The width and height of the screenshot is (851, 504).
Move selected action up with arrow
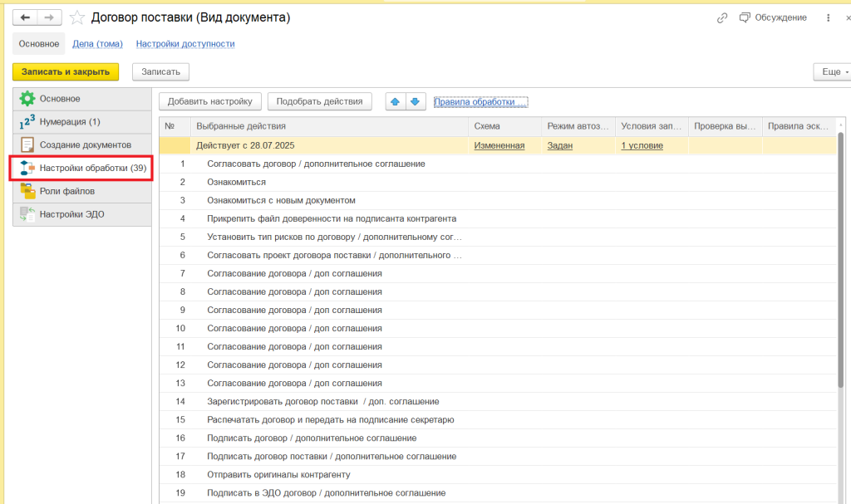[x=396, y=101]
